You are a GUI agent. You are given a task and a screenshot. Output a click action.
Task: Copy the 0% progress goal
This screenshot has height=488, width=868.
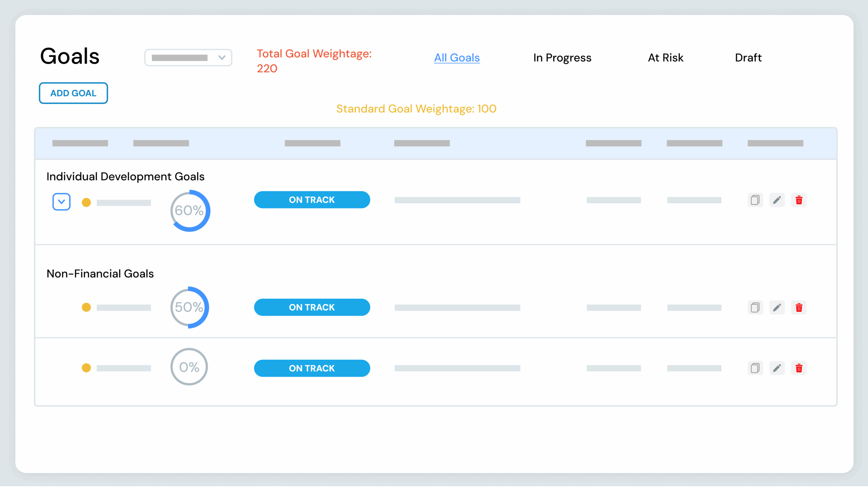tap(755, 368)
